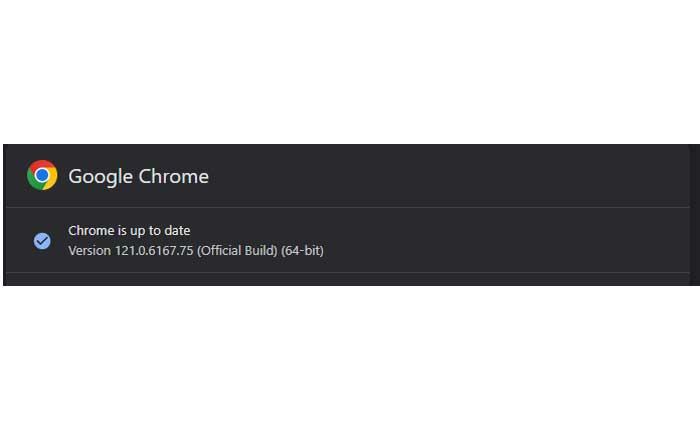
Task: Click the red segment of the Chrome logo
Action: click(42, 165)
